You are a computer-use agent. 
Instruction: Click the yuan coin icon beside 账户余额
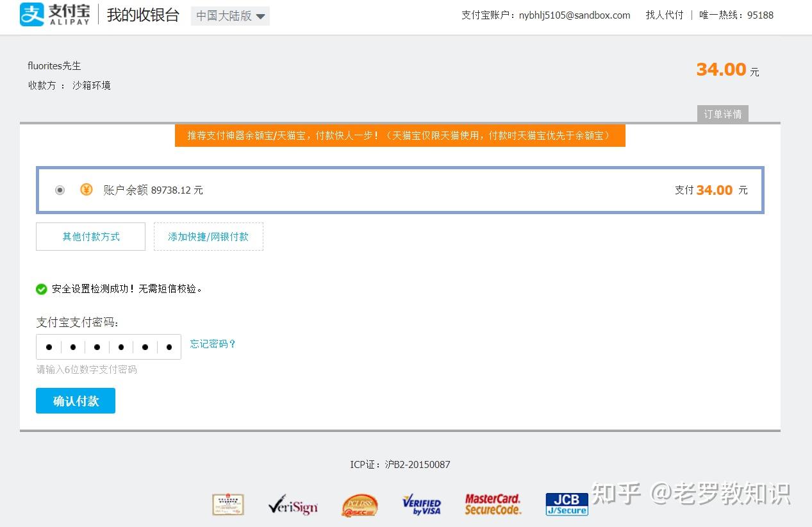click(87, 189)
